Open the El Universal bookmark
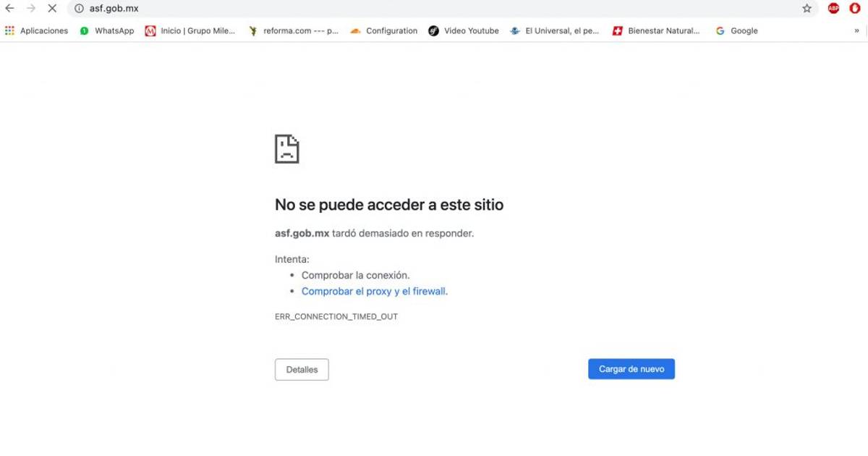 click(x=555, y=31)
